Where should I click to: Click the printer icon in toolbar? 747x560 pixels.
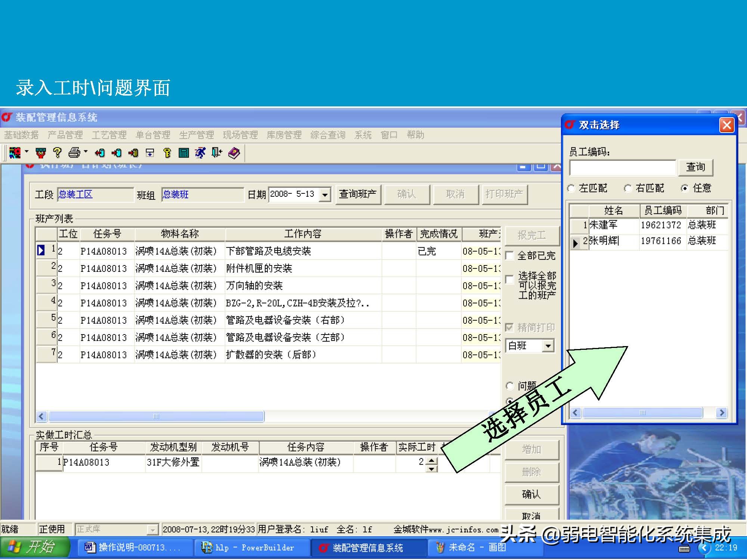(x=74, y=152)
